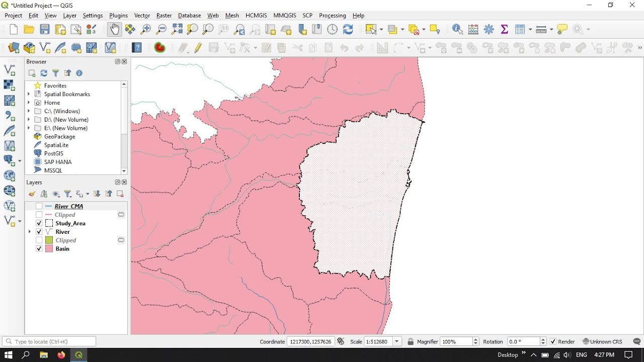The width and height of the screenshot is (644, 362).
Task: Open the Plugins menu
Action: [x=118, y=16]
